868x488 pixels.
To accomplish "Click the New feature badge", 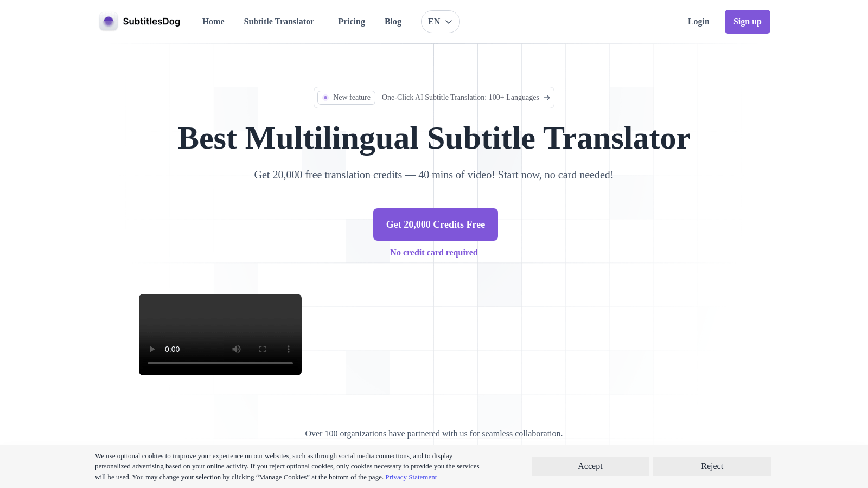I will tap(347, 98).
